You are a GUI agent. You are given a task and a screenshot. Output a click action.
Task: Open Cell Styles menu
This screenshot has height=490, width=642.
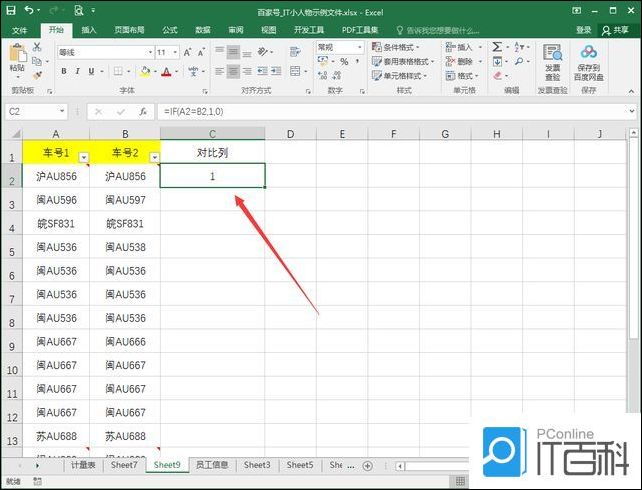[400, 76]
